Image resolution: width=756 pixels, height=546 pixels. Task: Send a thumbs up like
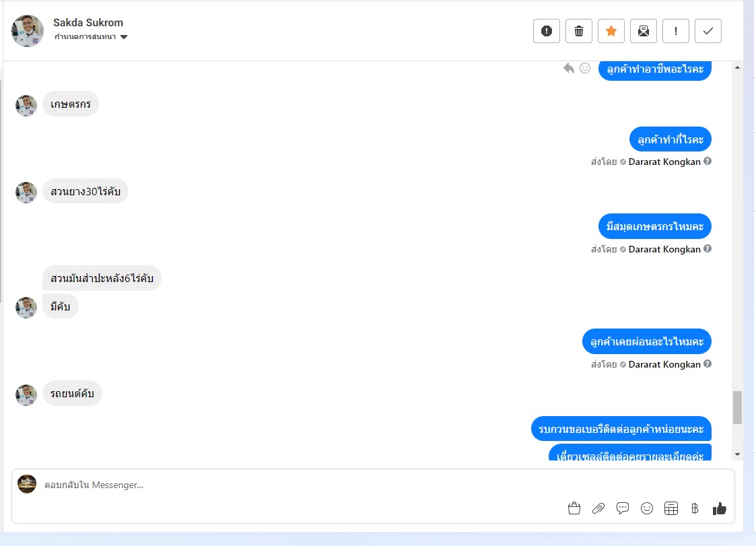pyautogui.click(x=719, y=508)
